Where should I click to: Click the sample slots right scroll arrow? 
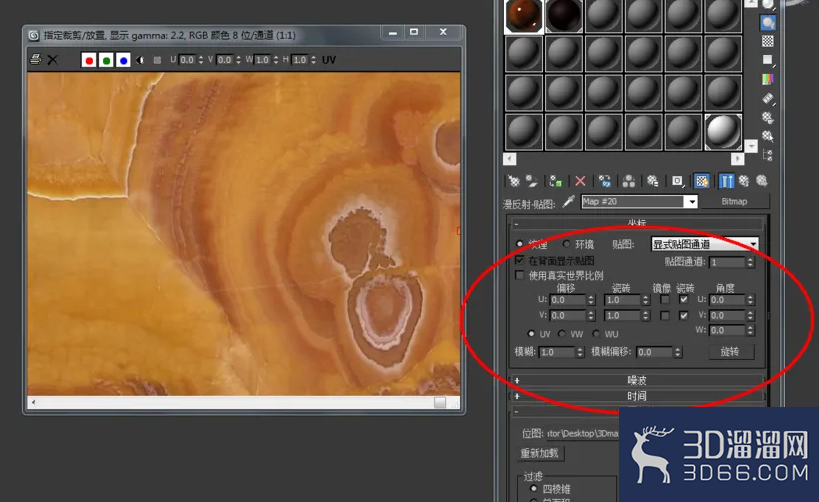click(737, 158)
